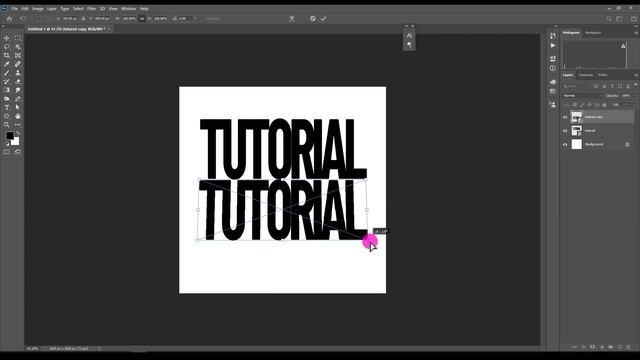The image size is (640, 360).
Task: Swap foreground and background colors
Action: (18, 133)
